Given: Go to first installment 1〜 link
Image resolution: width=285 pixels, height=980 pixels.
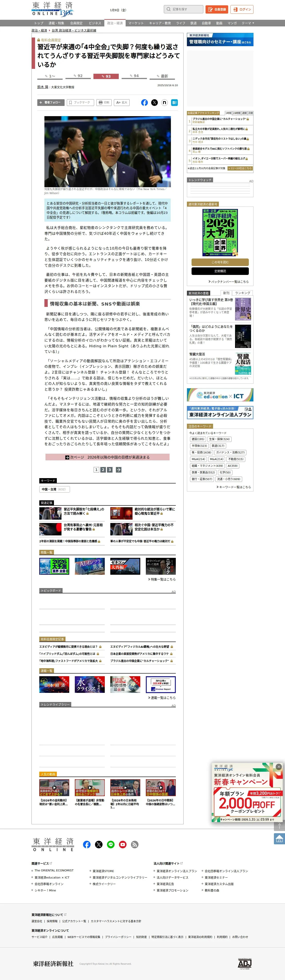Looking at the screenshot, I should pos(50,76).
